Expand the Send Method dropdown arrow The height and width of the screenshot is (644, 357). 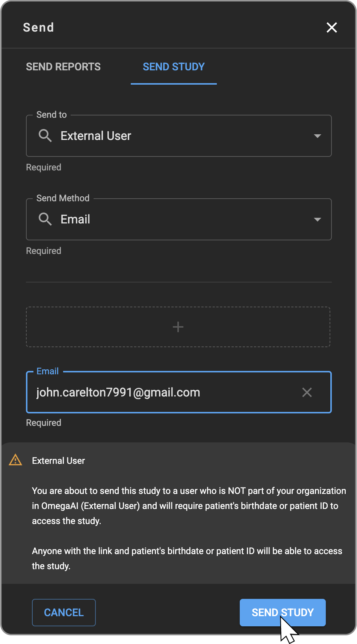pos(318,219)
